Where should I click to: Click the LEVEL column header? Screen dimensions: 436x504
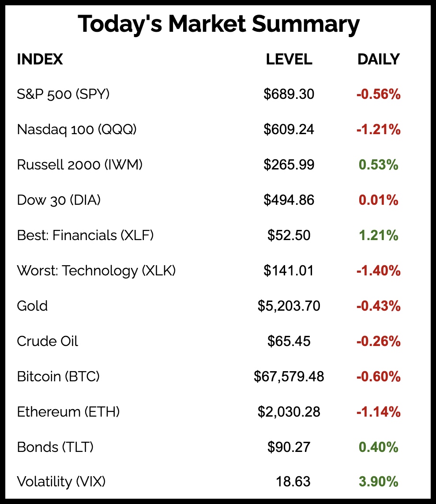(x=289, y=59)
